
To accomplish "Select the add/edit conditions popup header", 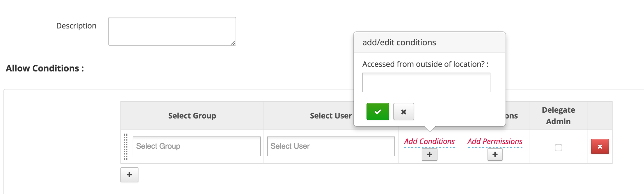I will 399,42.
